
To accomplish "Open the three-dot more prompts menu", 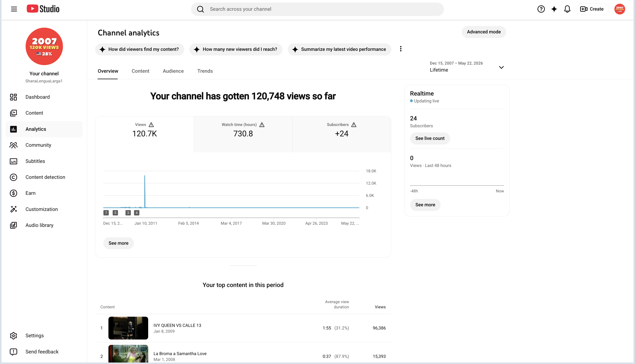I will pos(401,49).
